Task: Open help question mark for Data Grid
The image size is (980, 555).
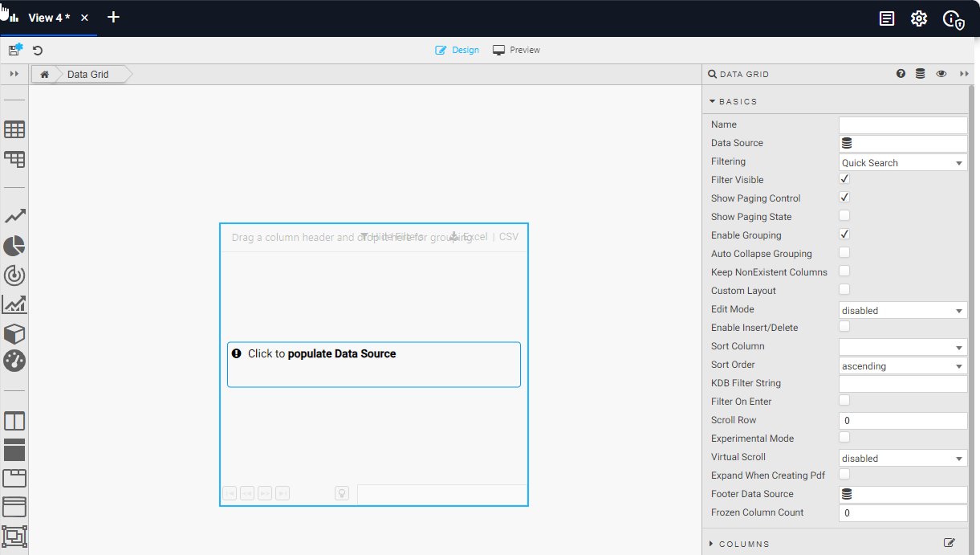Action: click(x=901, y=74)
